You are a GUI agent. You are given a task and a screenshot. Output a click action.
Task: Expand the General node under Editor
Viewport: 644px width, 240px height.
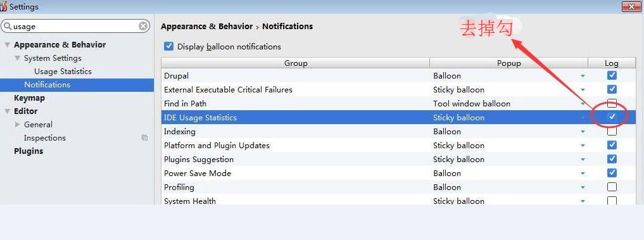[x=17, y=124]
